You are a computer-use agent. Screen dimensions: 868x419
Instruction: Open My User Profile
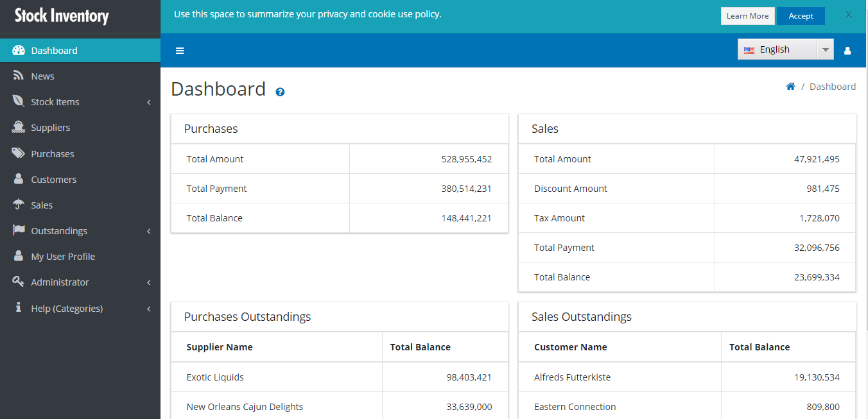coord(62,256)
